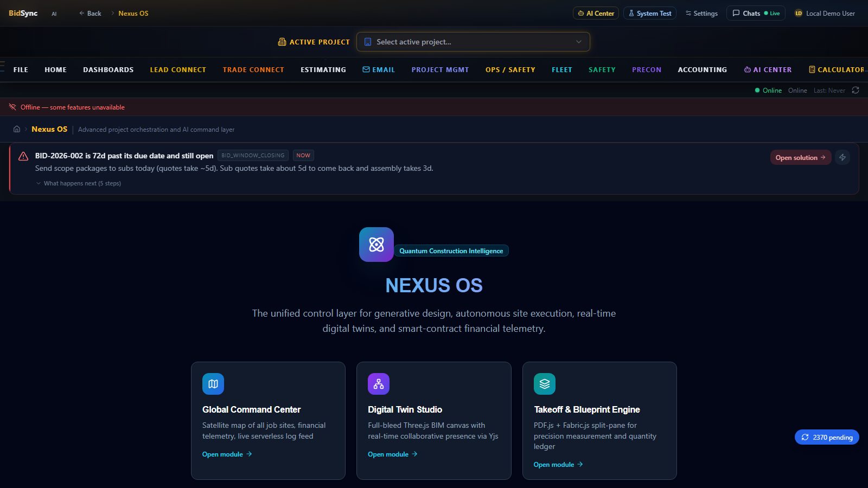Open the LEAD CONNECT menu
The height and width of the screenshot is (488, 868).
[x=178, y=69]
